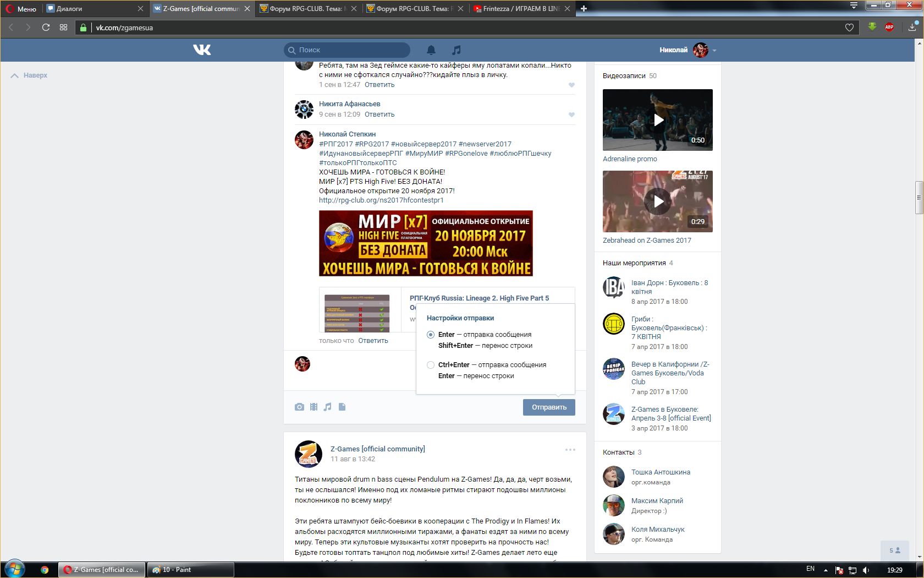Click the #RPGonelove hashtag

466,154
